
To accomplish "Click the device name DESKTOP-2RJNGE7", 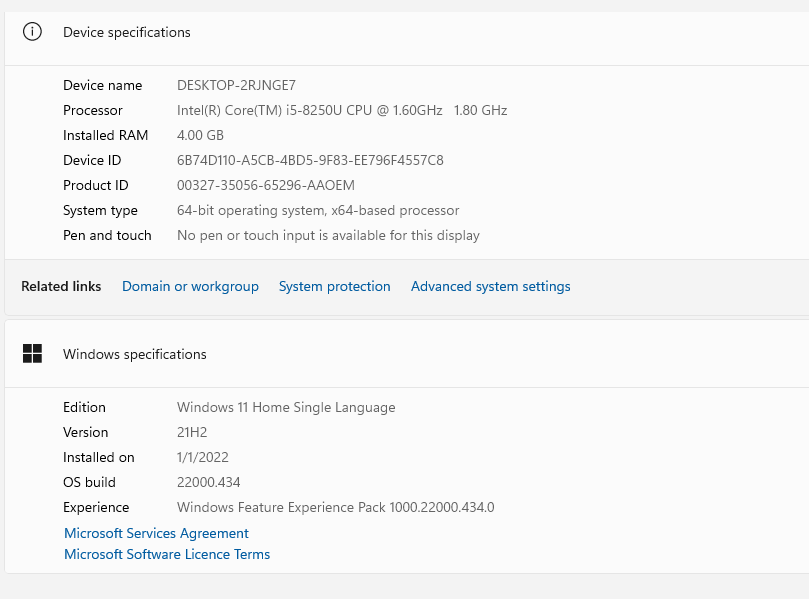I will pos(236,85).
